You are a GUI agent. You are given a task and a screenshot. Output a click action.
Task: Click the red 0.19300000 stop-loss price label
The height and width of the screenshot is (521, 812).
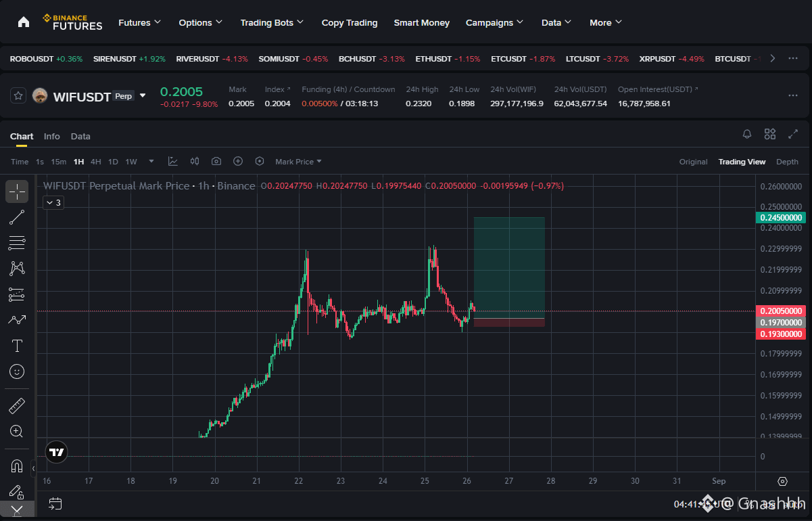point(780,334)
